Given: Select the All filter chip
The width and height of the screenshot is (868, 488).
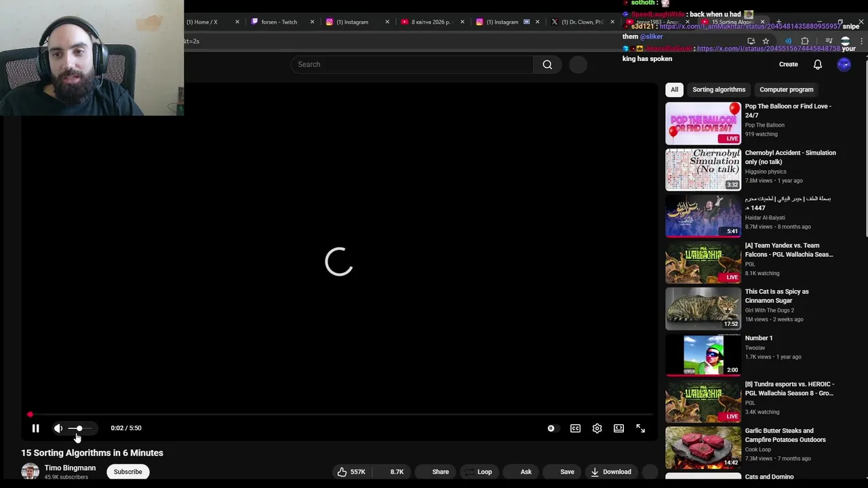Looking at the screenshot, I should click(674, 89).
